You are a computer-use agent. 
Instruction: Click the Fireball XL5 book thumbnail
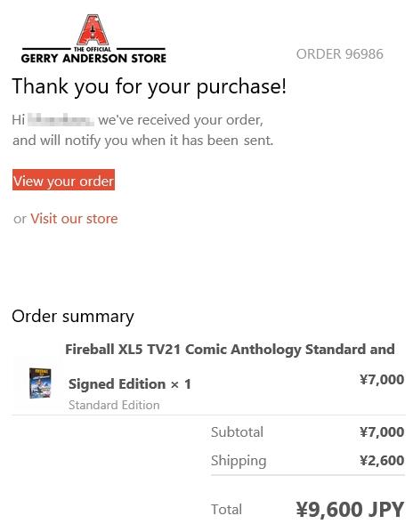coord(40,383)
